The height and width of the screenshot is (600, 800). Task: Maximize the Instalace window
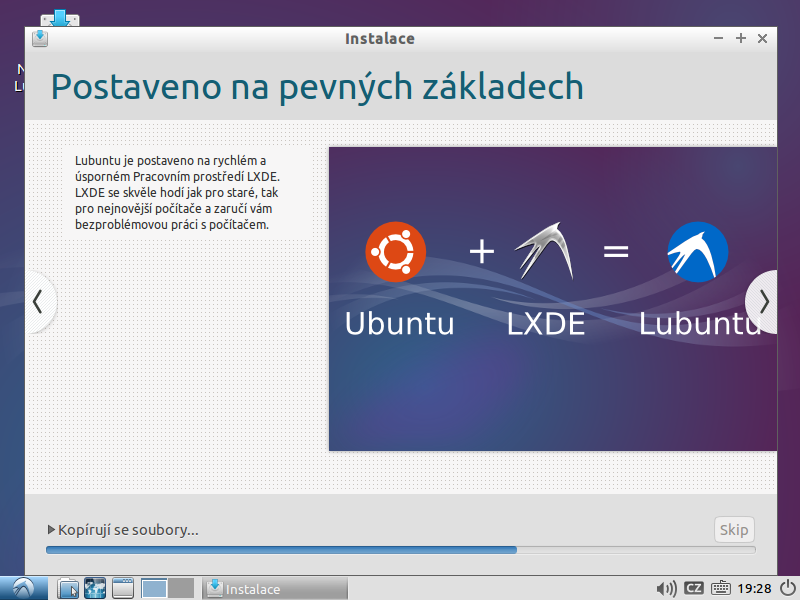tap(741, 38)
